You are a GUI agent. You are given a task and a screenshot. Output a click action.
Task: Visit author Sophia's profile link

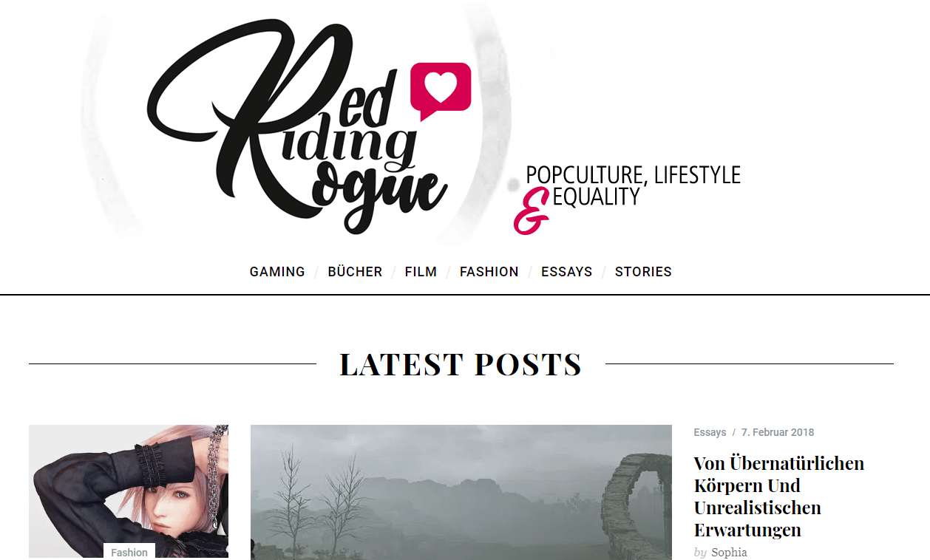pyautogui.click(x=729, y=553)
